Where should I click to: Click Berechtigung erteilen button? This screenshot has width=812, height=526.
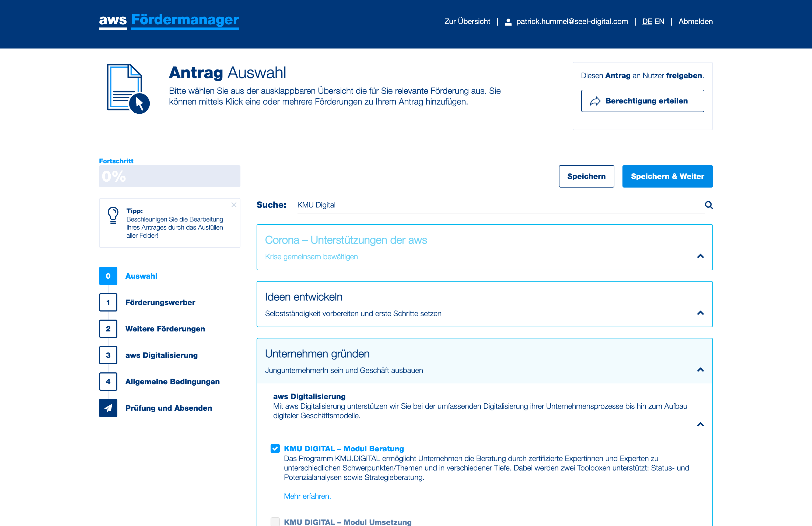[x=642, y=101]
